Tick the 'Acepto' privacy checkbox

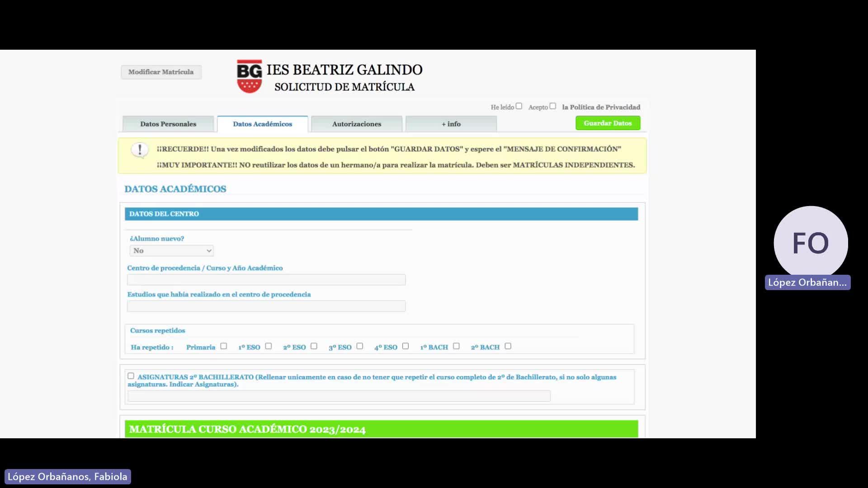point(552,106)
